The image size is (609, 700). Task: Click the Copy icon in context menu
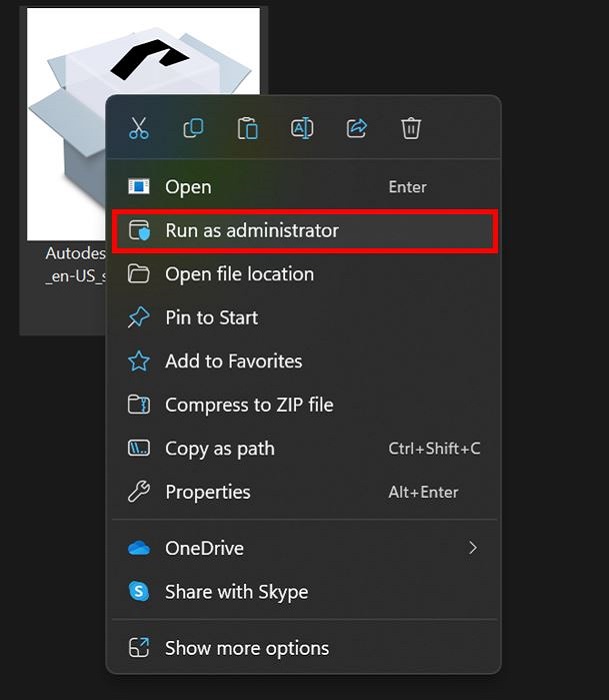193,128
